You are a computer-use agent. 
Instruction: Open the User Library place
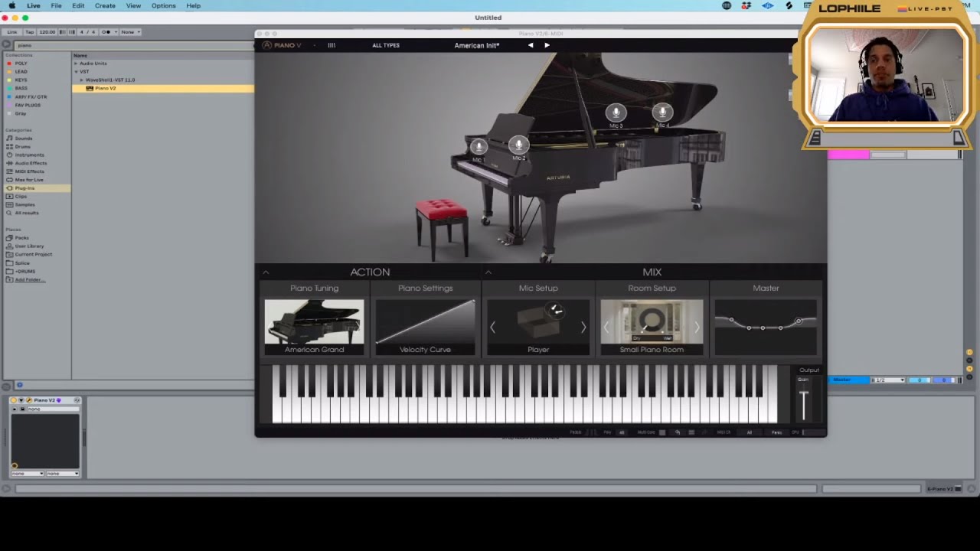pyautogui.click(x=29, y=246)
